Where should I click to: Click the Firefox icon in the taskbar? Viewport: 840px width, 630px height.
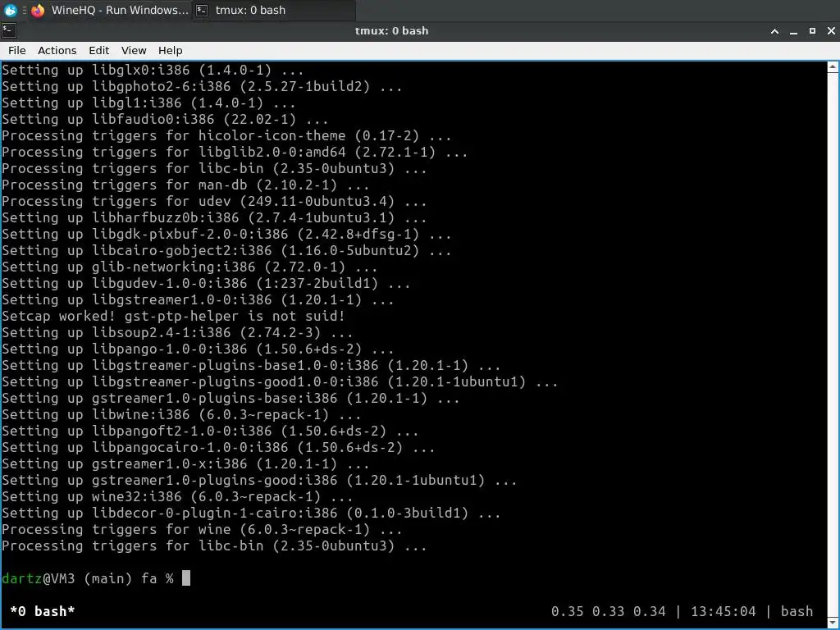[x=38, y=10]
